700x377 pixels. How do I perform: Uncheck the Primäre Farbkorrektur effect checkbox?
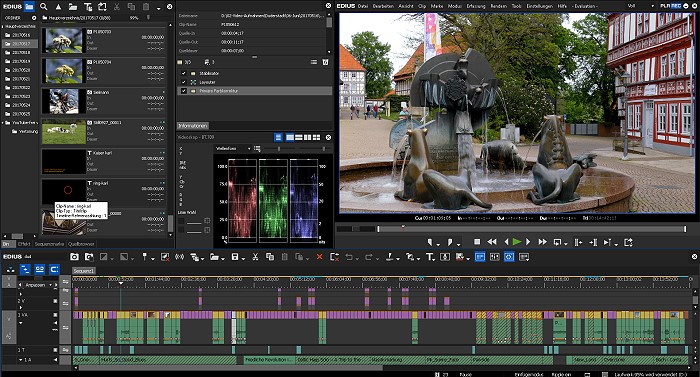tap(183, 91)
